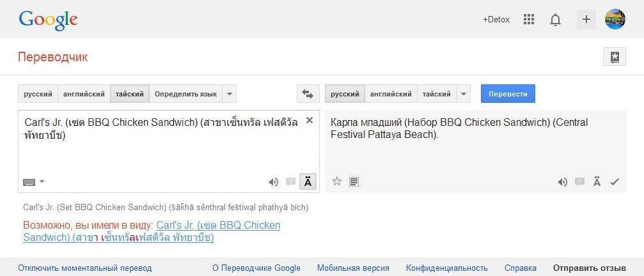The width and height of the screenshot is (644, 276).
Task: Open the Google apps grid
Action: 529,19
